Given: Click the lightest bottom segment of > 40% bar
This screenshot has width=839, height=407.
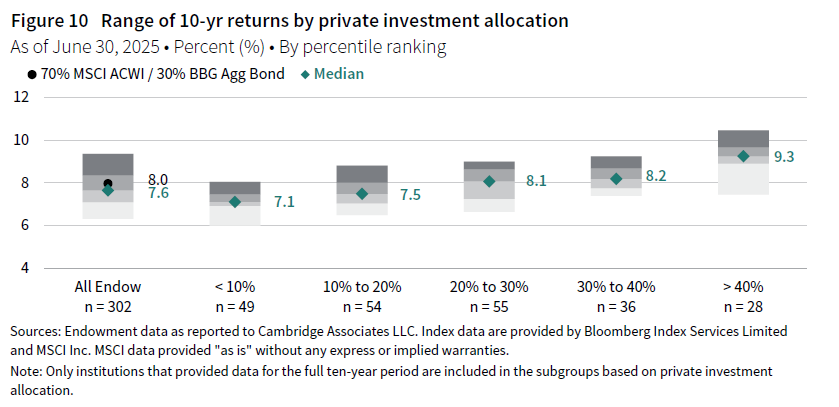Looking at the screenshot, I should coord(743,180).
